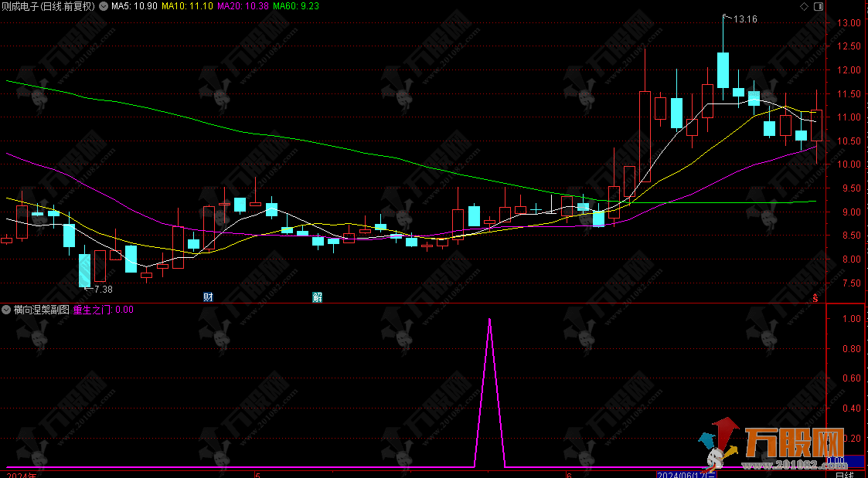Screen dimensions: 868x478
Task: Click the 横向涅槃副图 sub-chart title
Action: [42, 310]
